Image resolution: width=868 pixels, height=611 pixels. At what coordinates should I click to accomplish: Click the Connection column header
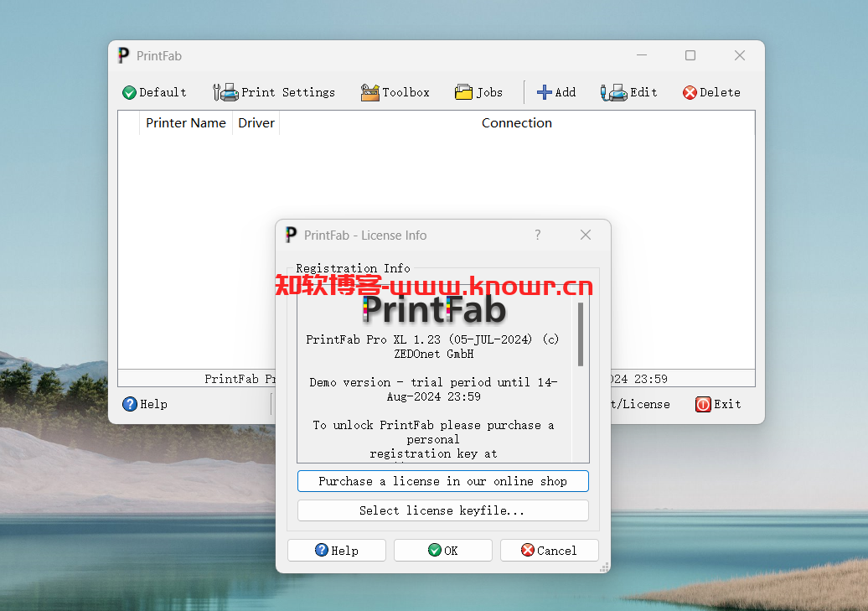pos(516,123)
